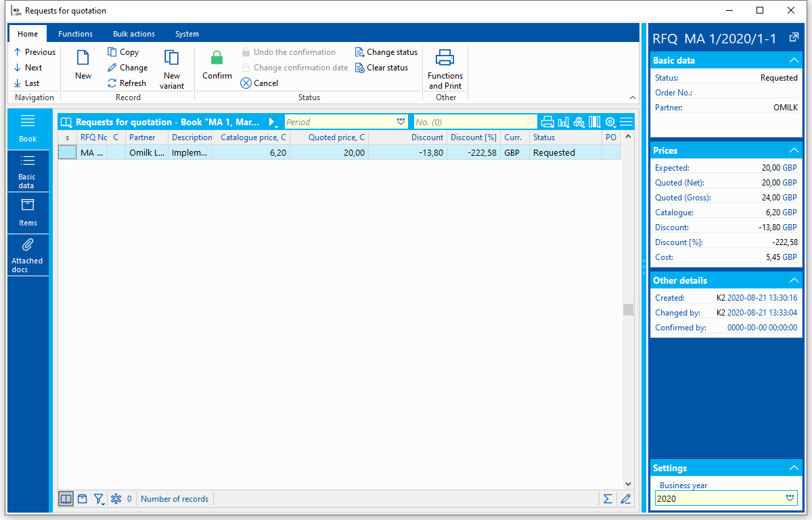
Task: Click New variant in the ribbon
Action: click(x=172, y=70)
